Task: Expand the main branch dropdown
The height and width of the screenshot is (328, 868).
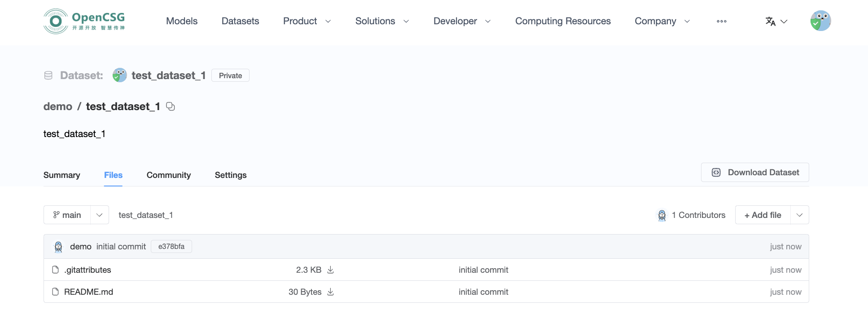Action: tap(99, 215)
